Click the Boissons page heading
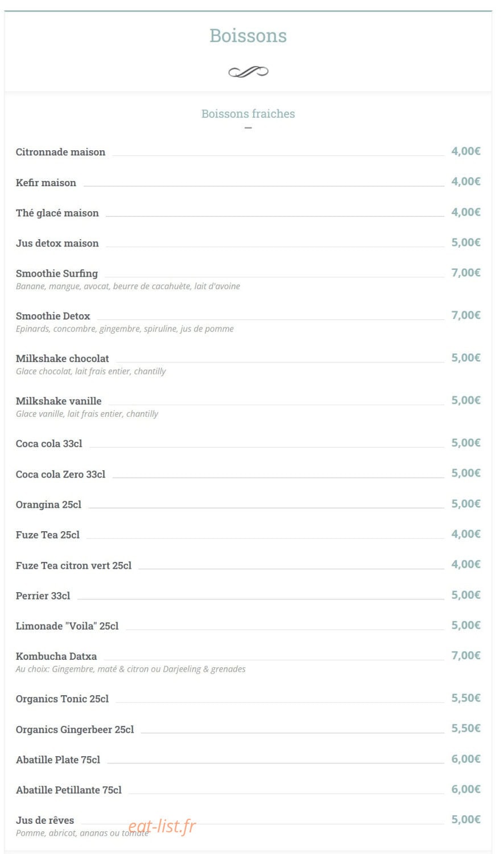Screen dimensions: 504x854 pyautogui.click(x=248, y=35)
